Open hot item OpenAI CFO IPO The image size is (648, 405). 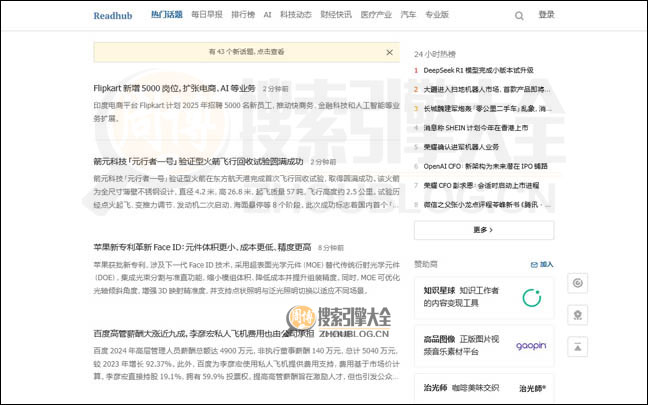coord(486,166)
